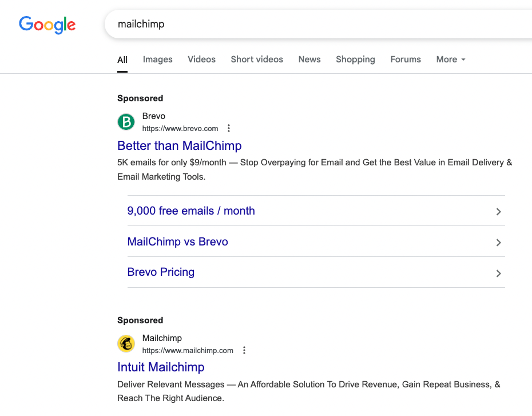Click the Brevo ad description '5K emails for only $9/month'
Image resolution: width=532 pixels, height=416 pixels.
click(172, 163)
